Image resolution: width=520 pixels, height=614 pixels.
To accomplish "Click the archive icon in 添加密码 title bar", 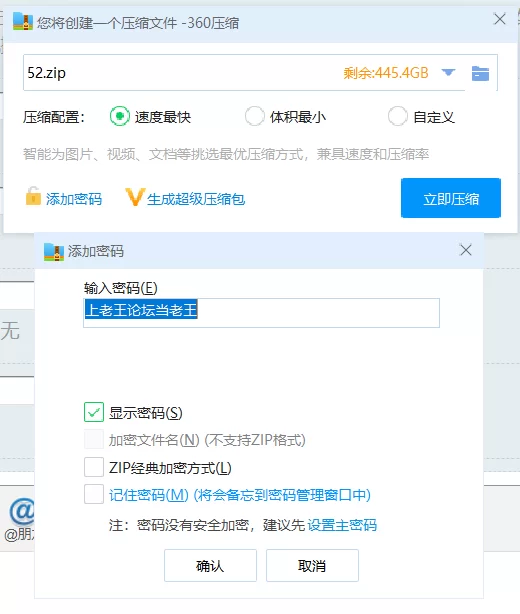I will click(54, 252).
